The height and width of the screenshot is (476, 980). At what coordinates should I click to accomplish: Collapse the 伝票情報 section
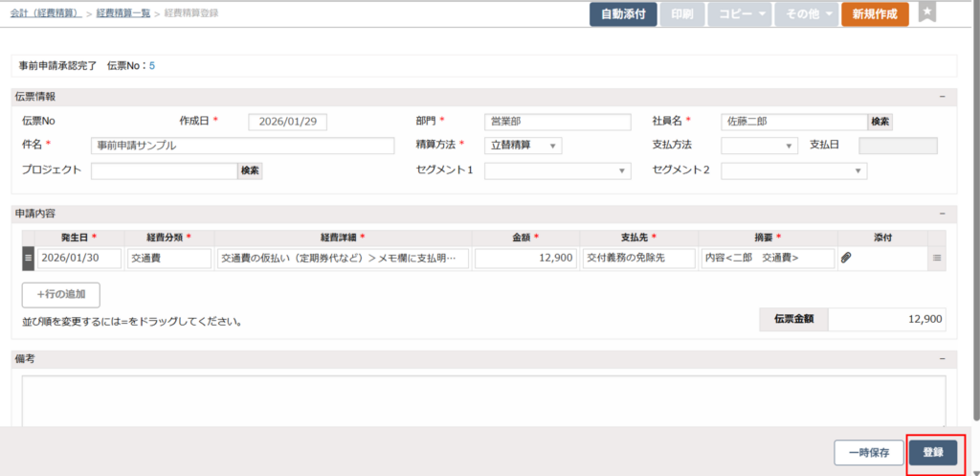942,97
